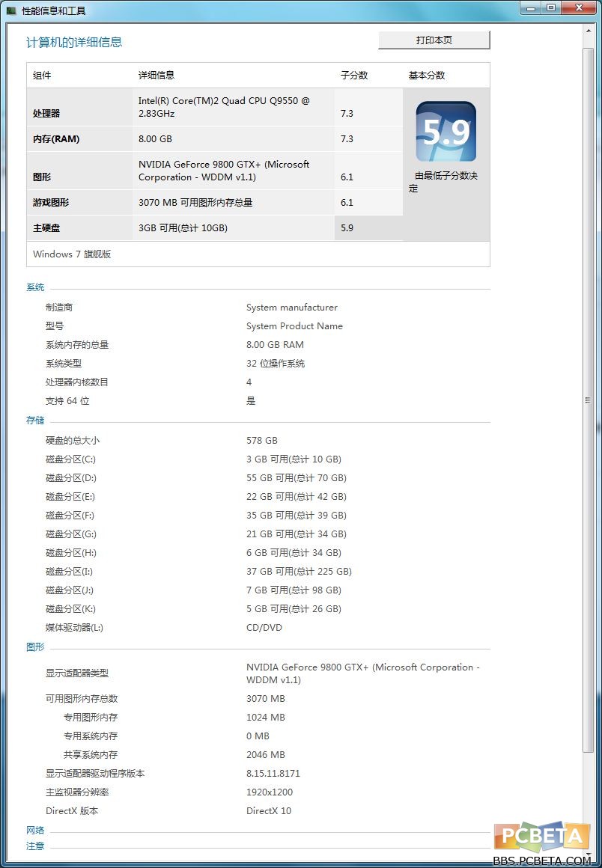Image resolution: width=602 pixels, height=868 pixels.
Task: Click System manufacturer value
Action: click(292, 308)
